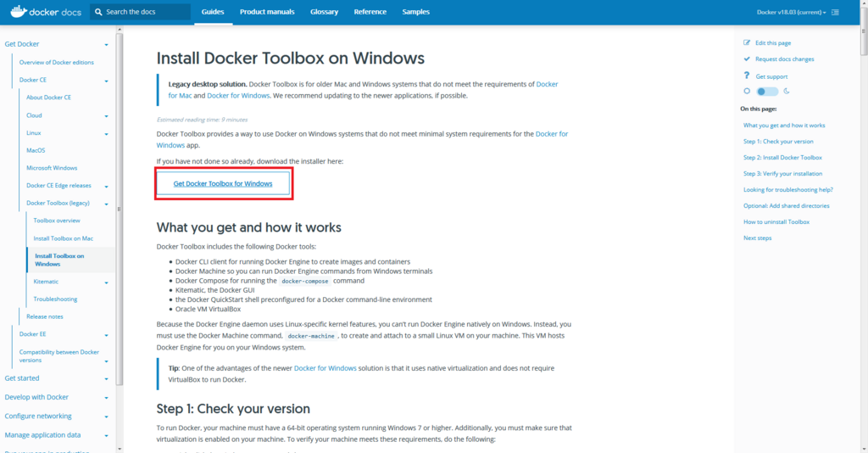Image resolution: width=868 pixels, height=453 pixels.
Task: Expand the Docker CE Edge releases section
Action: click(106, 187)
